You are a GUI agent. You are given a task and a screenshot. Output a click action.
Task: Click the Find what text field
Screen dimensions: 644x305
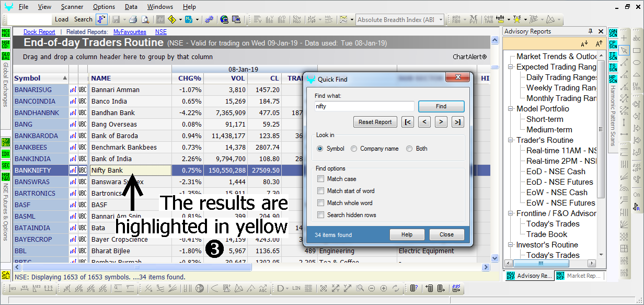364,106
